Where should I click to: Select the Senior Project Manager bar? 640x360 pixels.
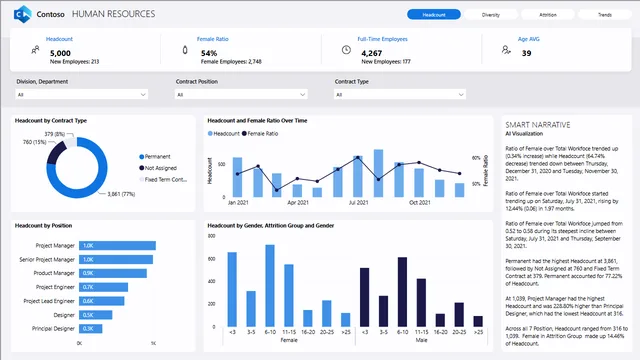[x=116, y=260]
